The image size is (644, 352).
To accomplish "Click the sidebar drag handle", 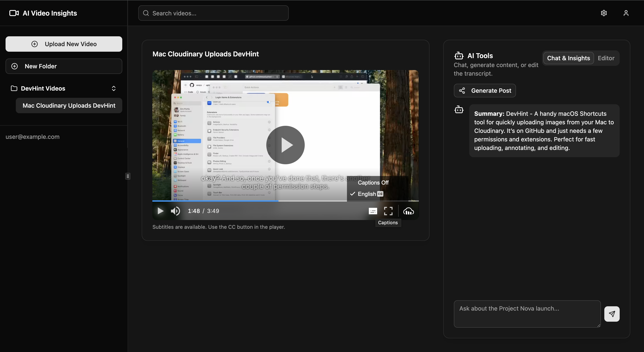I will click(x=128, y=176).
